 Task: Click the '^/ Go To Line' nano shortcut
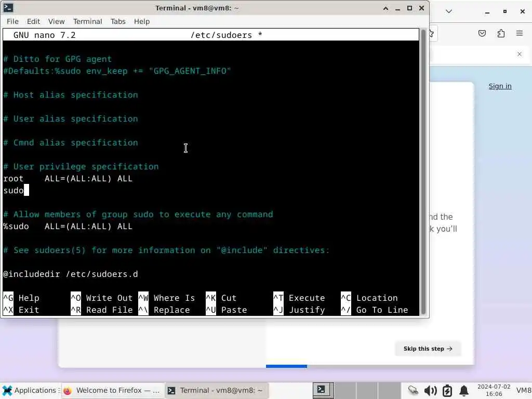pos(374,310)
